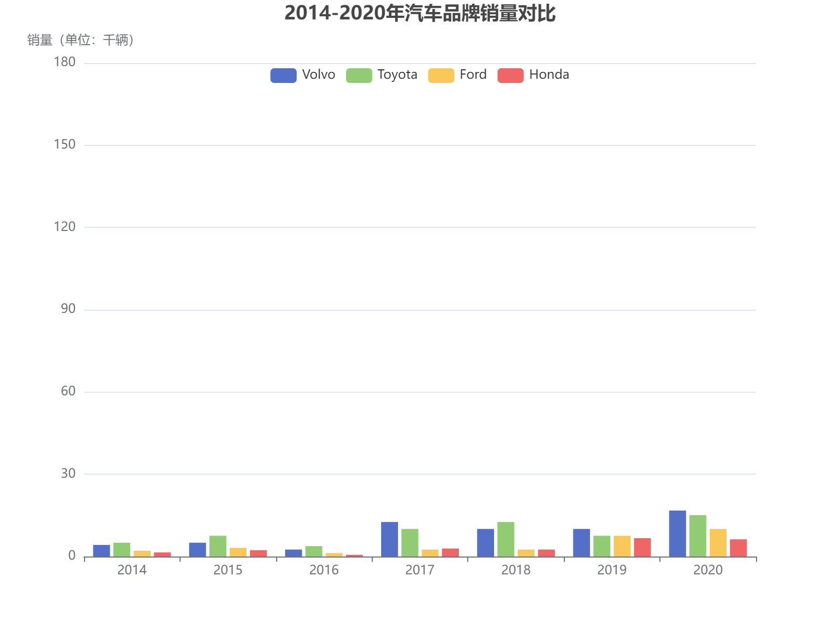Select the red Honda bar for 2015

(x=258, y=553)
